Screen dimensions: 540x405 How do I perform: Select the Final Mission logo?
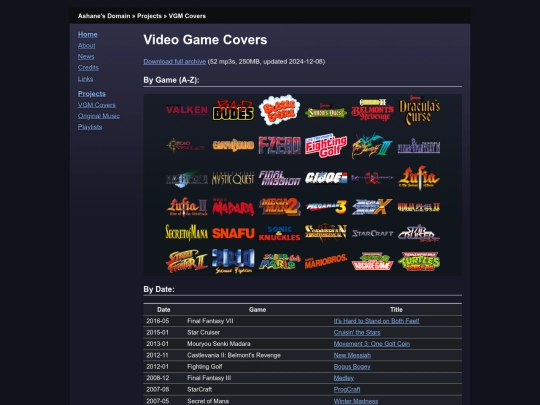[279, 178]
